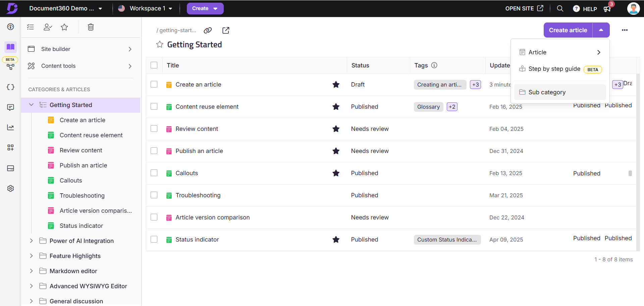Check the Status indicator row checkbox
The image size is (644, 306).
tap(154, 239)
